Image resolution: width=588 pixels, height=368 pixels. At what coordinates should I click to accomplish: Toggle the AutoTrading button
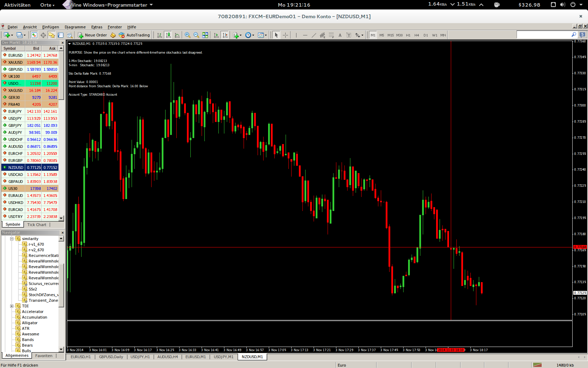click(x=134, y=35)
